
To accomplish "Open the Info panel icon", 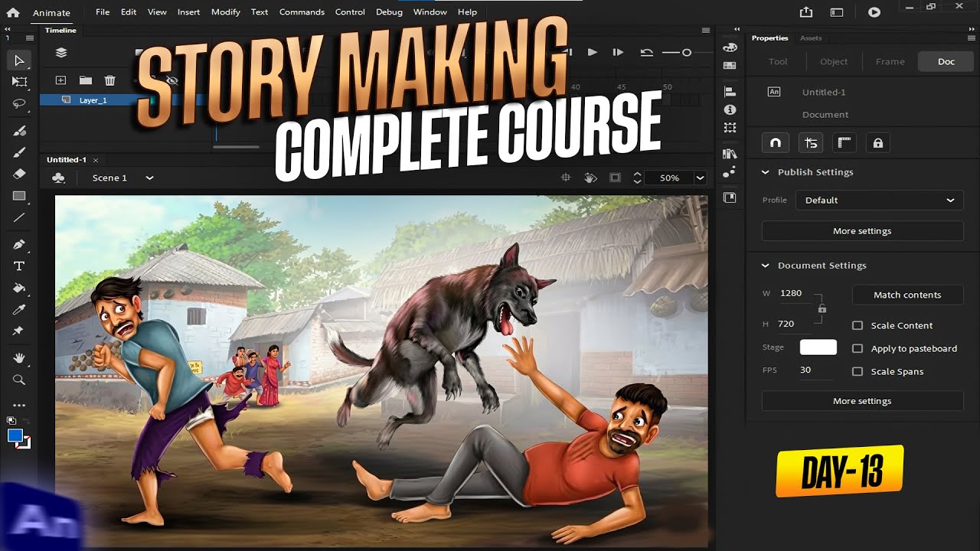I will pos(730,109).
